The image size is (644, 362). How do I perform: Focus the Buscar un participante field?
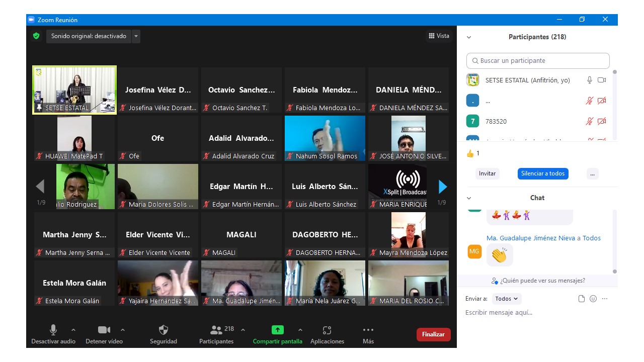pos(538,60)
